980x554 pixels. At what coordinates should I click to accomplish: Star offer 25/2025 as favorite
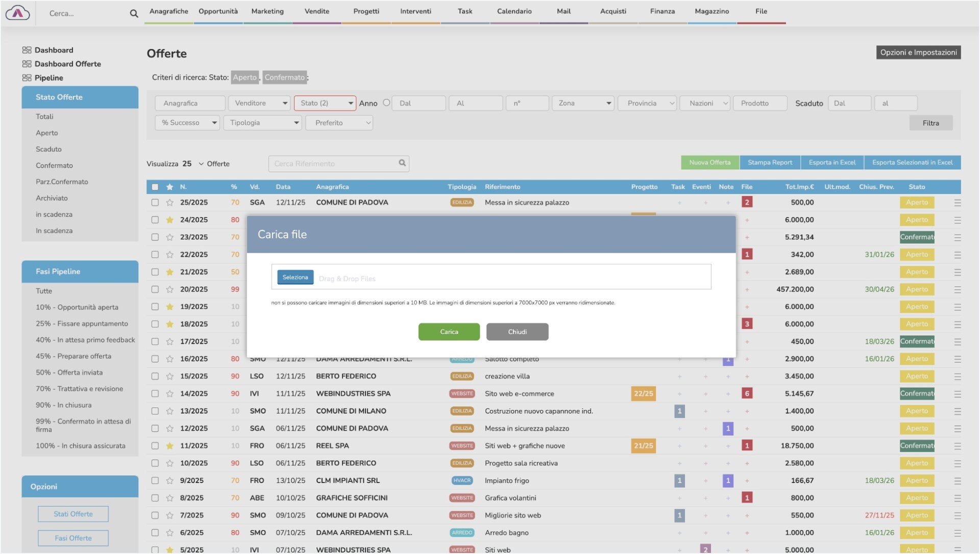click(170, 203)
